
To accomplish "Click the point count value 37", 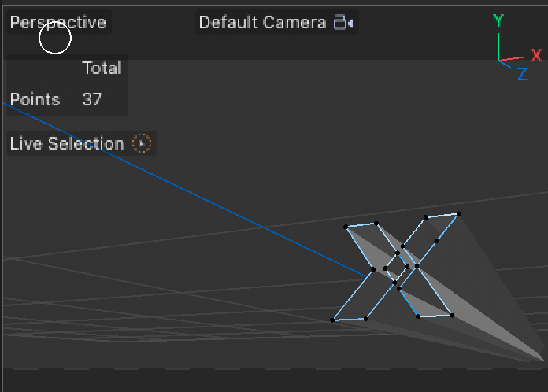I will 92,100.
